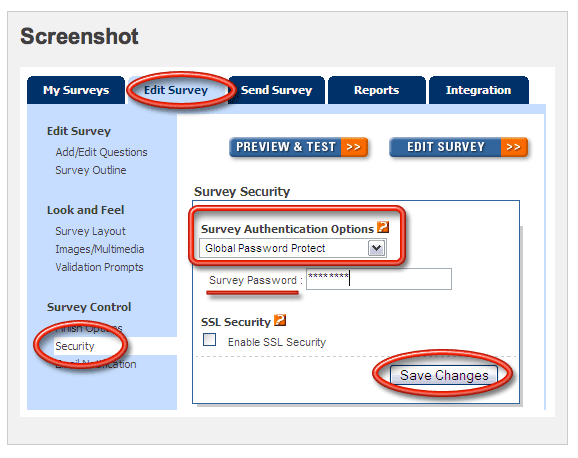578x458 pixels.
Task: Expand the authentication options dropdown arrow
Action: pos(376,248)
